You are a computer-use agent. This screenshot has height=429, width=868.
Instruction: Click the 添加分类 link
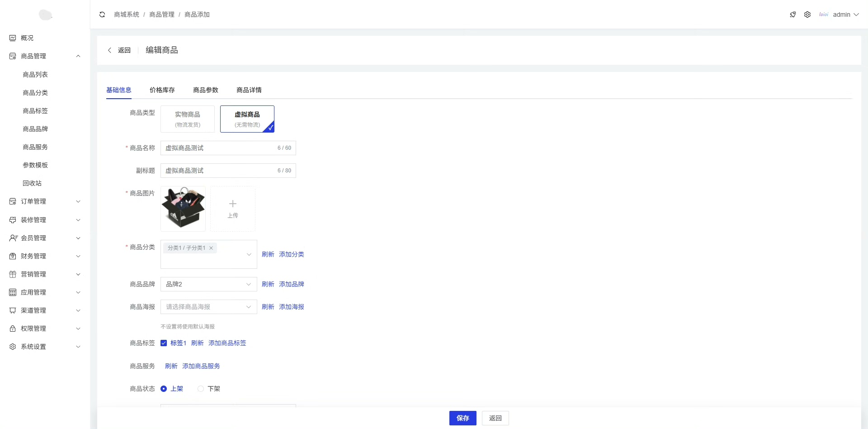click(x=292, y=254)
